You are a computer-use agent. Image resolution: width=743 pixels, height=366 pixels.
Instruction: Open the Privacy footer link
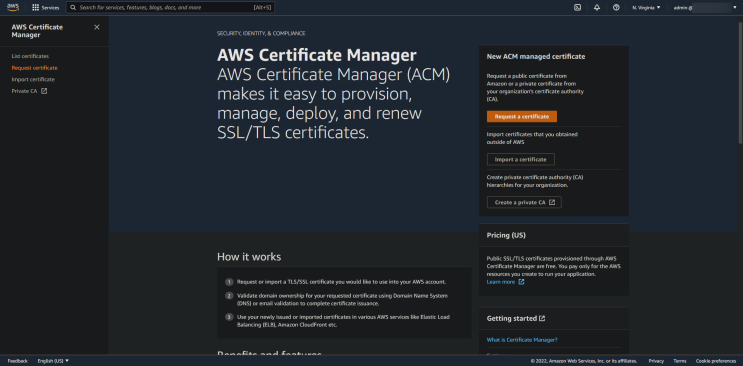[656, 361]
